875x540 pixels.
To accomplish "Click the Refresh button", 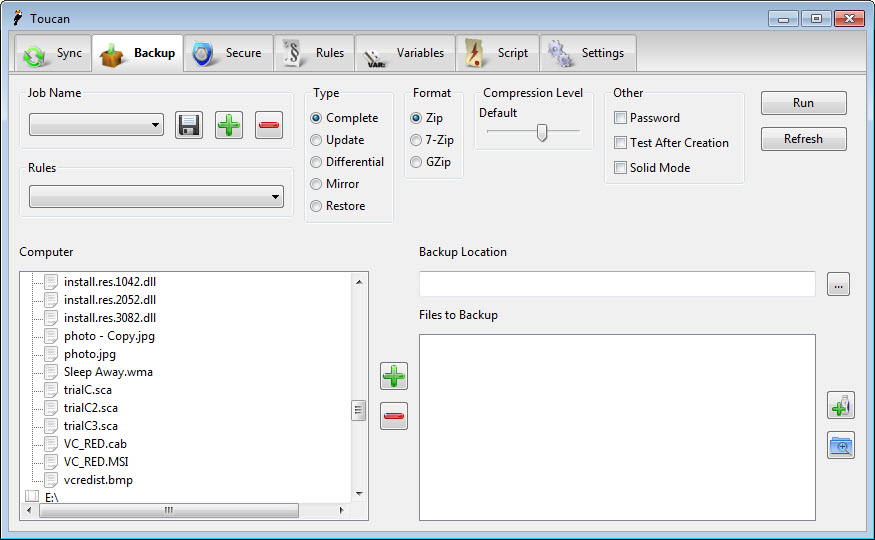I will tap(804, 139).
